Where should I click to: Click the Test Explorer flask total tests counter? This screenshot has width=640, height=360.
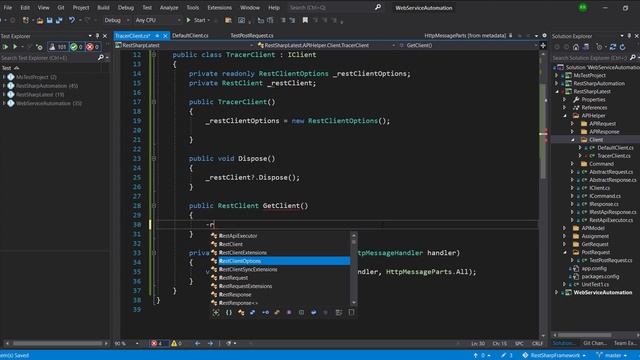[58, 47]
